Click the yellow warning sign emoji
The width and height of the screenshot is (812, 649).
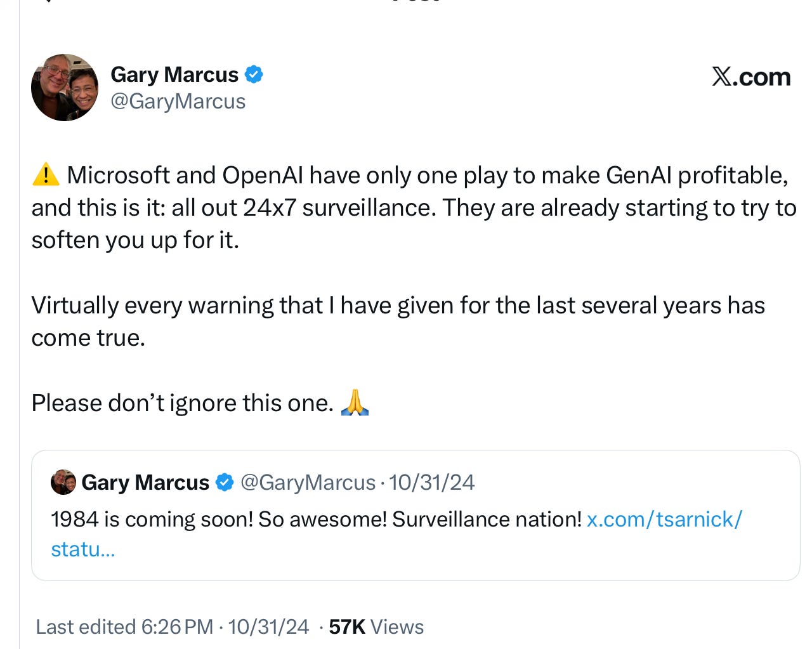coord(46,174)
